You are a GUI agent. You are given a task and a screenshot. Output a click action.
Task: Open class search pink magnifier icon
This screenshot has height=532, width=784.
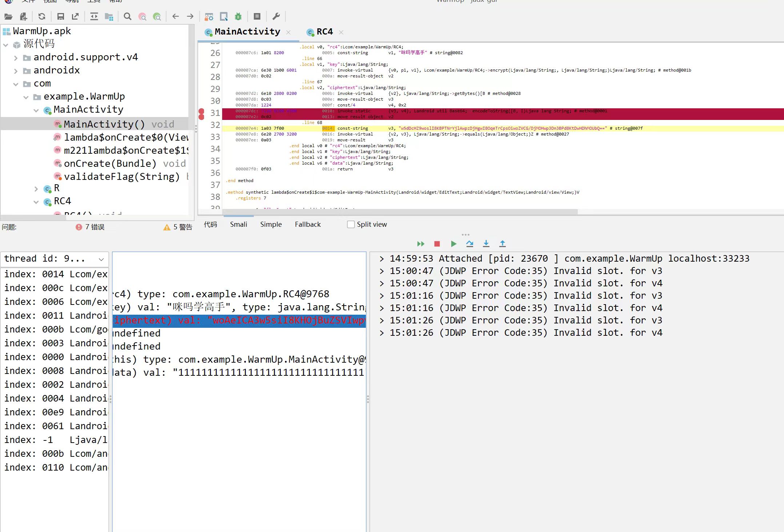tap(142, 16)
